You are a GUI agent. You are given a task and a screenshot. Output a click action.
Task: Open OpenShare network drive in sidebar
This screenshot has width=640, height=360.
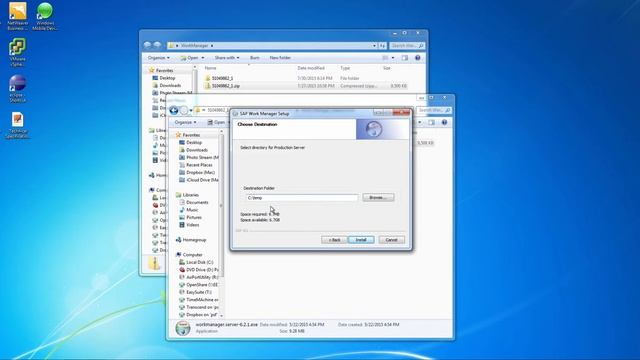pos(198,284)
